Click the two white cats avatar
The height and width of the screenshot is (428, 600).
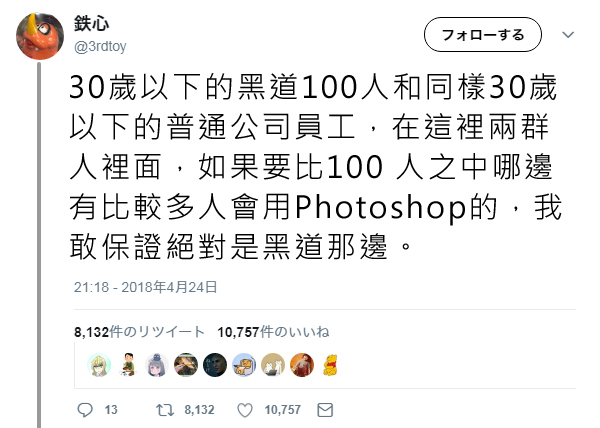coord(273,365)
